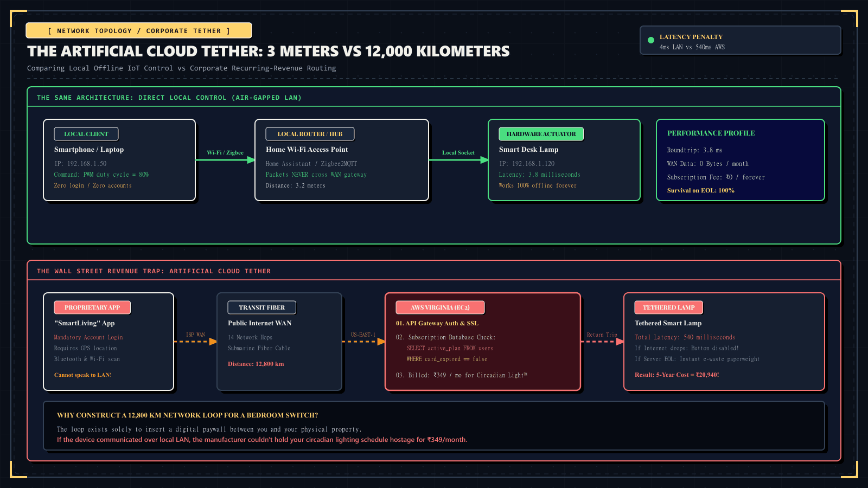Click the Local Socket connector label
Image resolution: width=868 pixels, height=488 pixels.
tap(458, 152)
